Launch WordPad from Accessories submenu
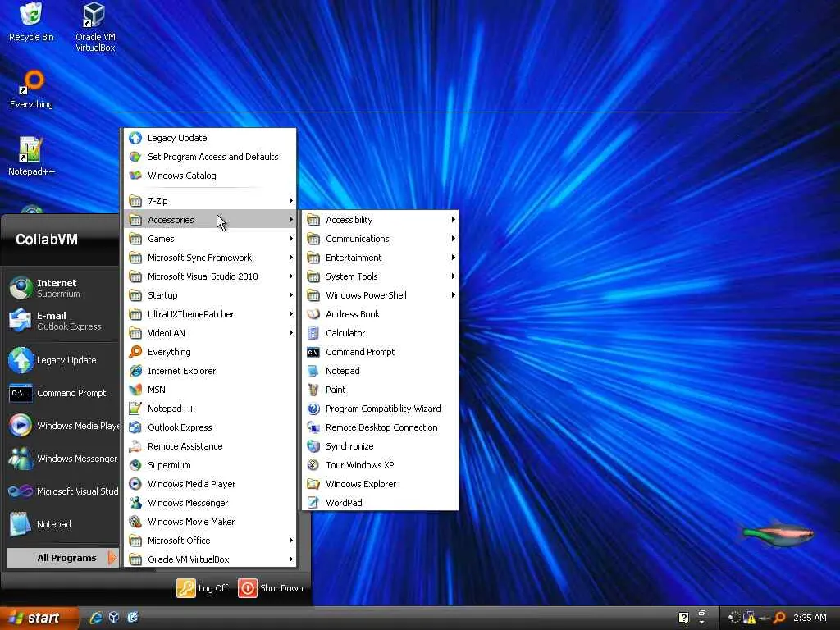 click(380, 503)
